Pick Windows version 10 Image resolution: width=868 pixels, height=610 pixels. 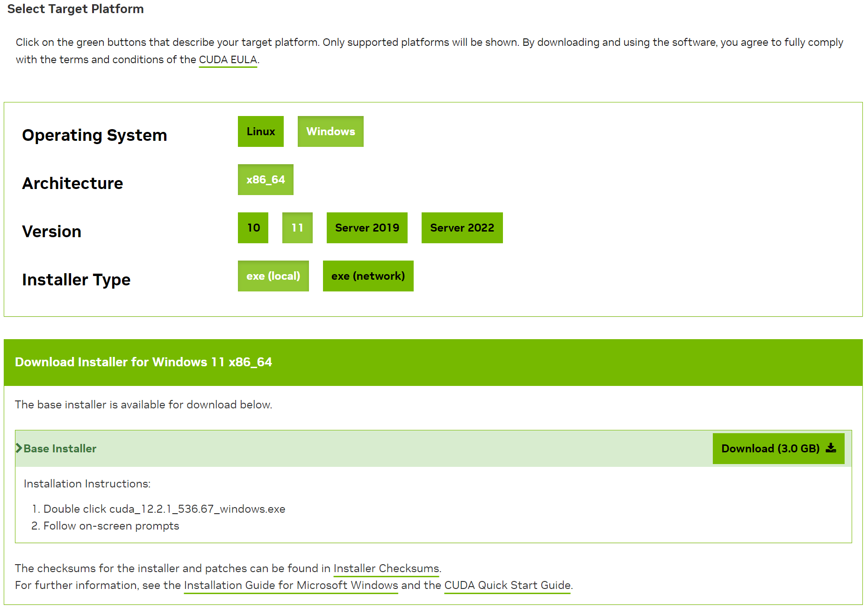[253, 228]
